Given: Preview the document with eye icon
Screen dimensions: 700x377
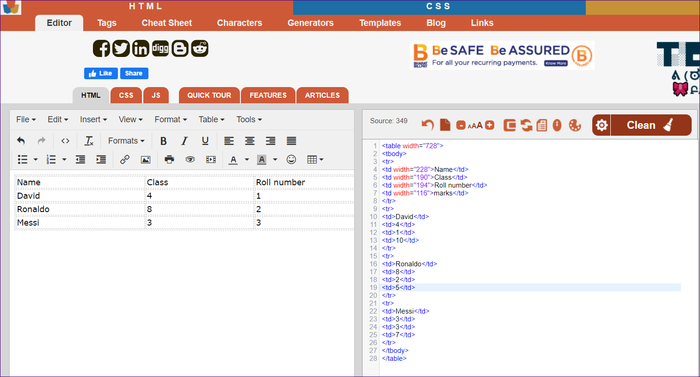Looking at the screenshot, I should (x=190, y=159).
